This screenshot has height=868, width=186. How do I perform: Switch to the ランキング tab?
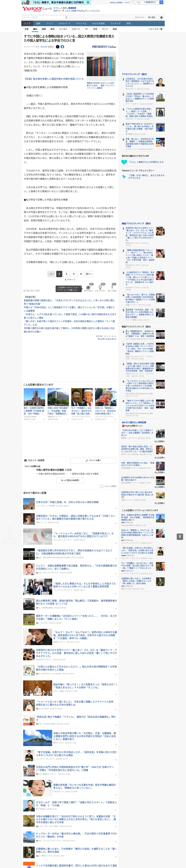(115, 24)
